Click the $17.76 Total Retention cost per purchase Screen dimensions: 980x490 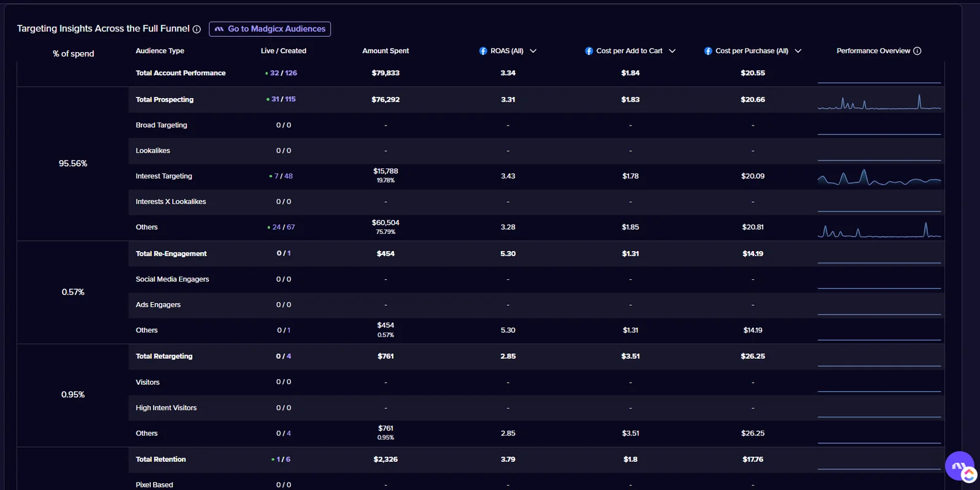coord(753,459)
